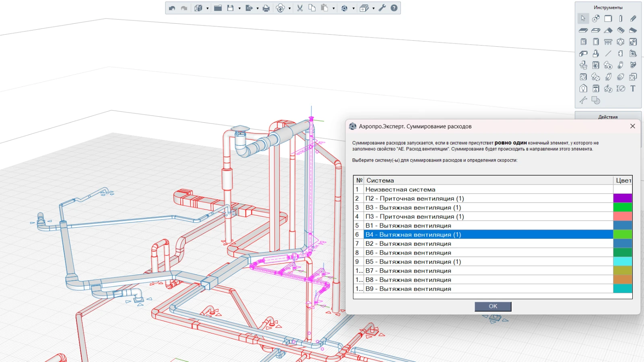Viewport: 644px width, 362px height.
Task: Select the Stairs tool in Инструменты panel
Action: coord(621,30)
